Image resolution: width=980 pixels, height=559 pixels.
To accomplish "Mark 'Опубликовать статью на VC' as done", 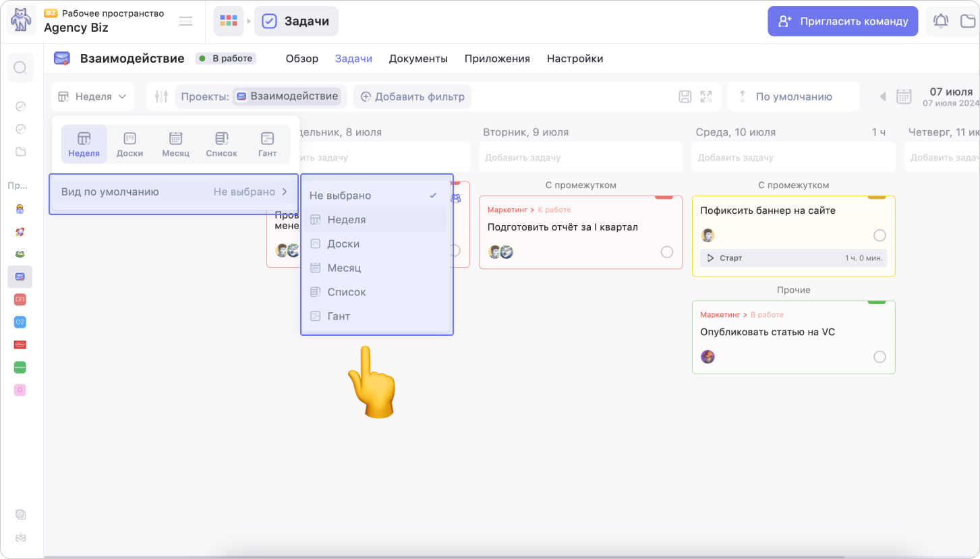I will click(880, 357).
